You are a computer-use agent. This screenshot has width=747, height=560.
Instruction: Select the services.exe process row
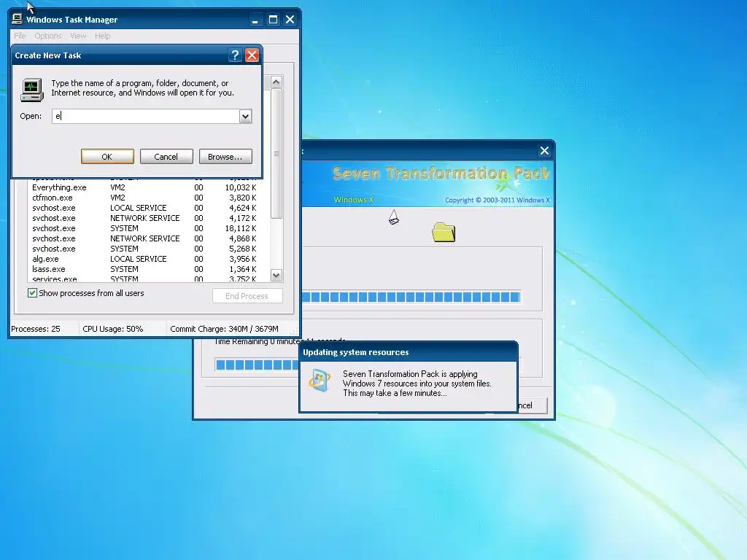[x=147, y=279]
